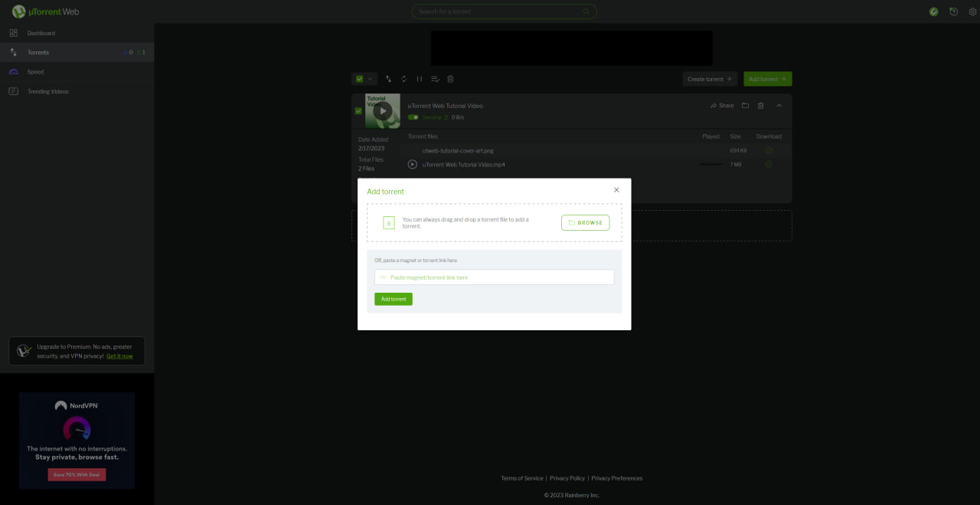980x505 pixels.
Task: Click the Played column header
Action: click(x=711, y=136)
